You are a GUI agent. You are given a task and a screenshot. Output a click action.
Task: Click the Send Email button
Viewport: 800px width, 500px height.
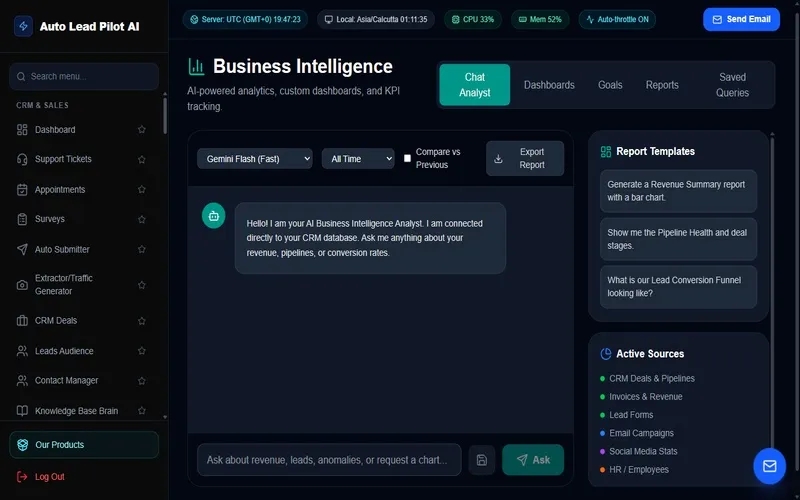741,19
